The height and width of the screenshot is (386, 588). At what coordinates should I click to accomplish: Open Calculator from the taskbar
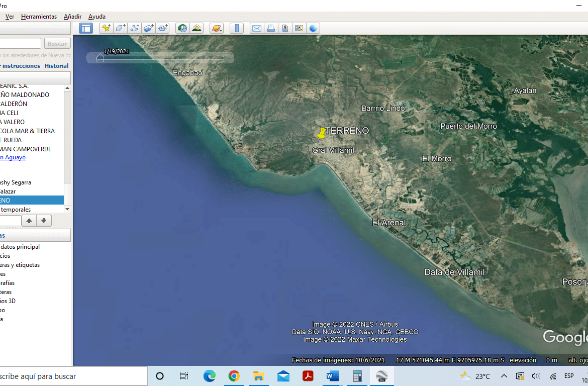[357, 376]
